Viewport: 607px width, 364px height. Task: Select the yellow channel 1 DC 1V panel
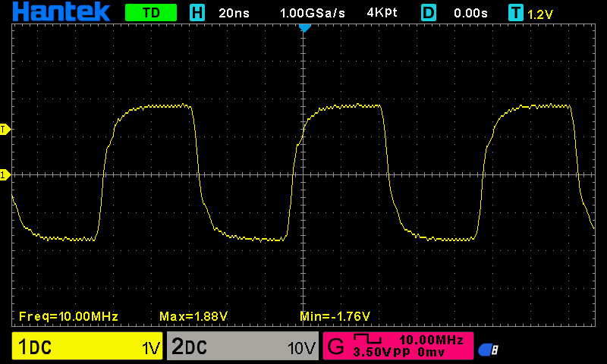[87, 346]
